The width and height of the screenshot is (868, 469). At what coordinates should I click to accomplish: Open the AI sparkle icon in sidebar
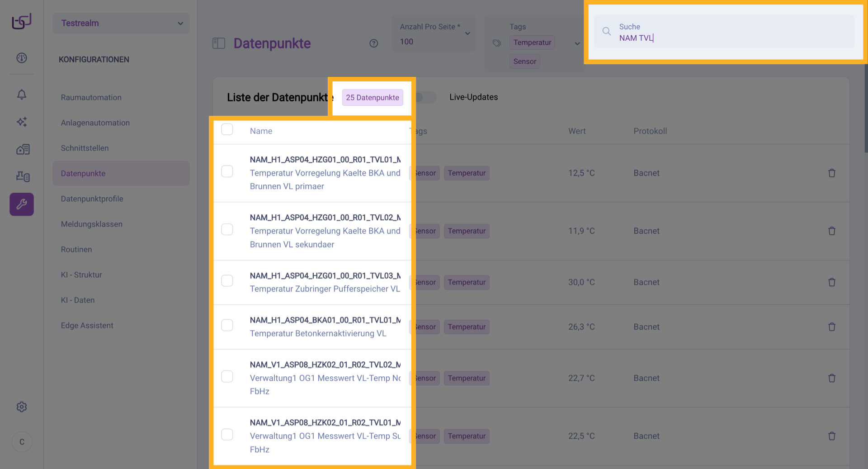click(22, 122)
